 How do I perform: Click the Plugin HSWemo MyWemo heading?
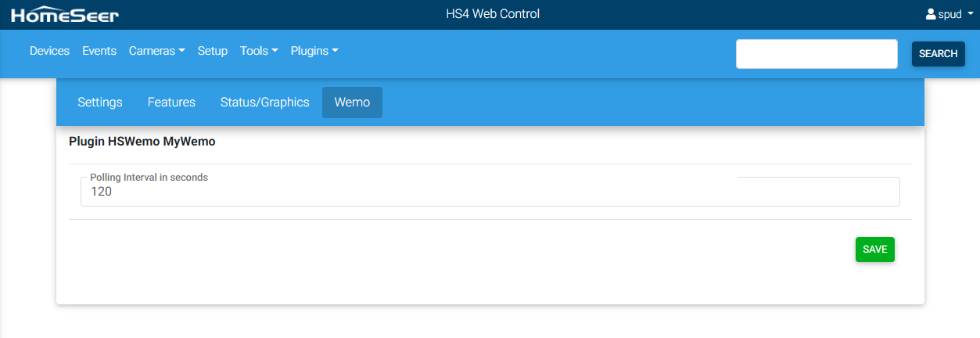[x=142, y=142]
